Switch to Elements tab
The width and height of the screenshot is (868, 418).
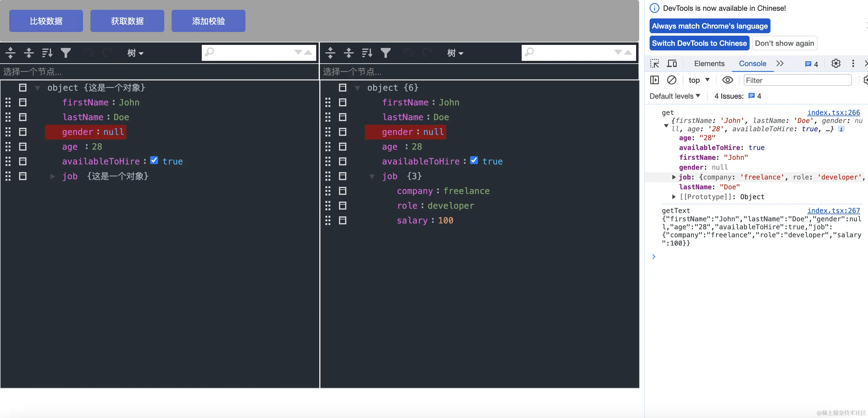click(709, 63)
